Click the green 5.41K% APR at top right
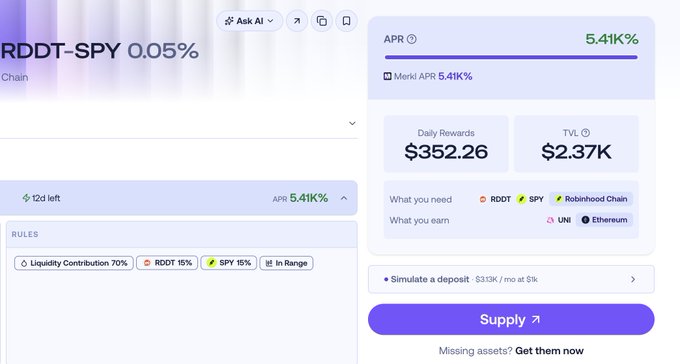Viewport: 680px width, 364px height. click(x=611, y=39)
